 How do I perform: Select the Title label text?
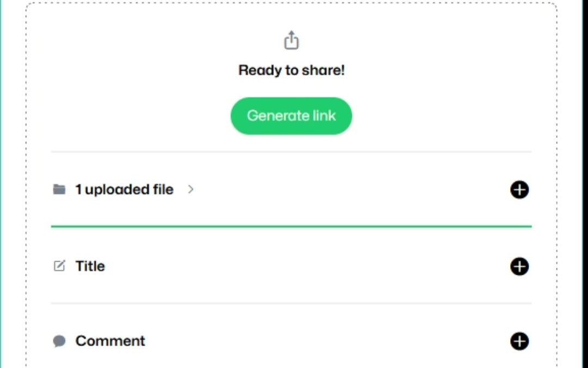pyautogui.click(x=90, y=266)
